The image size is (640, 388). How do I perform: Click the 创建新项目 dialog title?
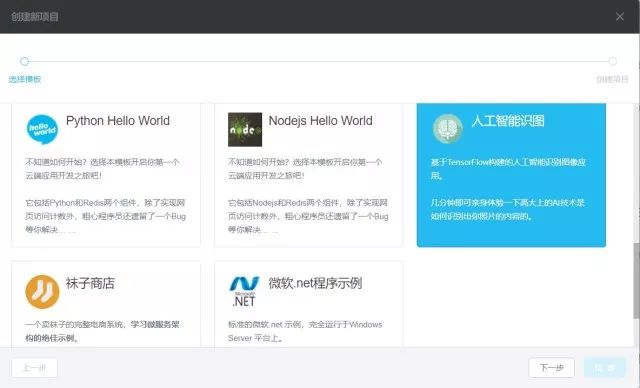pyautogui.click(x=35, y=17)
